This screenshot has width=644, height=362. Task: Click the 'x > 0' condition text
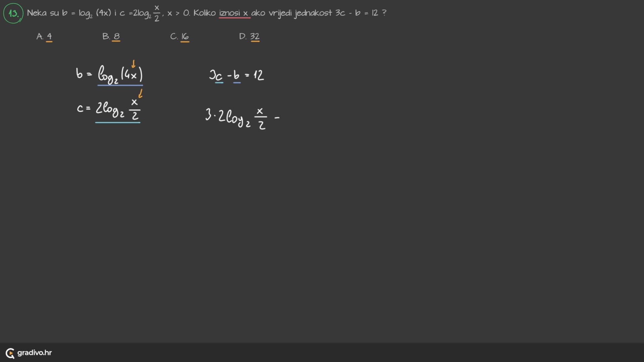point(178,13)
